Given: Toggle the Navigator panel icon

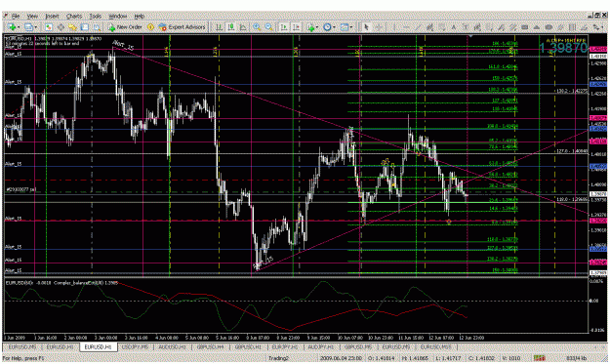Looking at the screenshot, I should (x=72, y=27).
